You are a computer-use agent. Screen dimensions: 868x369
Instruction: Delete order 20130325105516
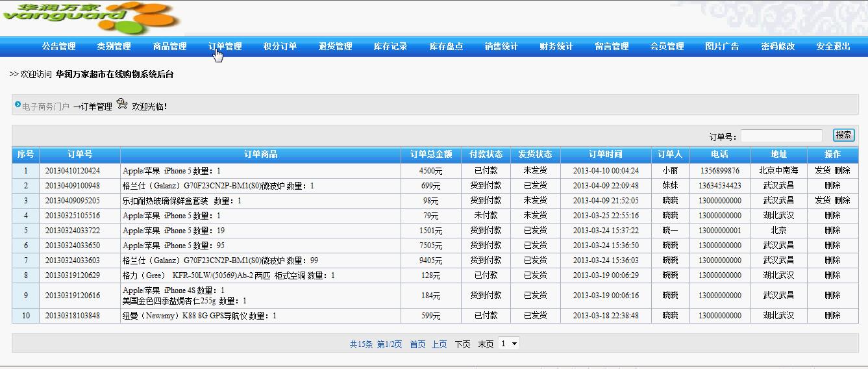point(832,216)
